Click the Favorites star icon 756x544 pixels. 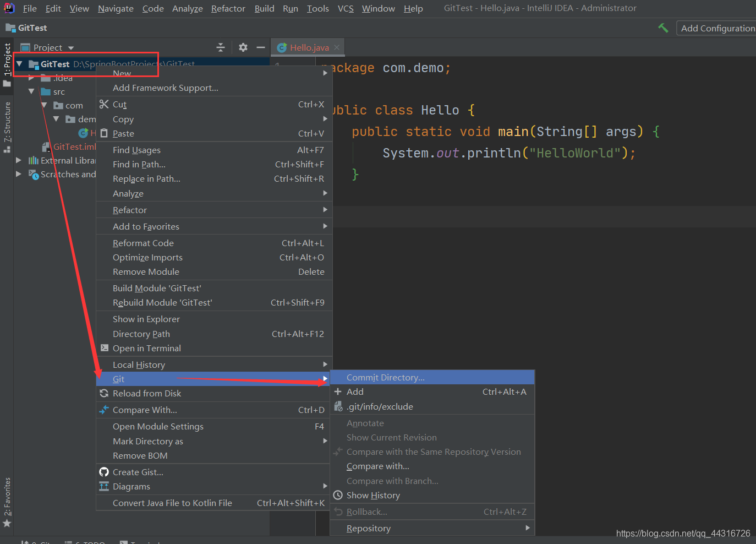(7, 523)
